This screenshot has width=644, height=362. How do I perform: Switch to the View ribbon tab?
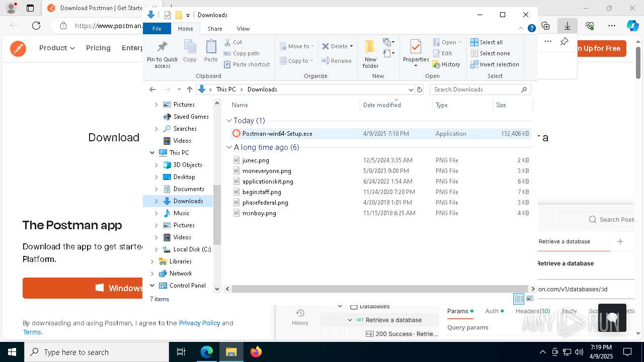coord(243,29)
